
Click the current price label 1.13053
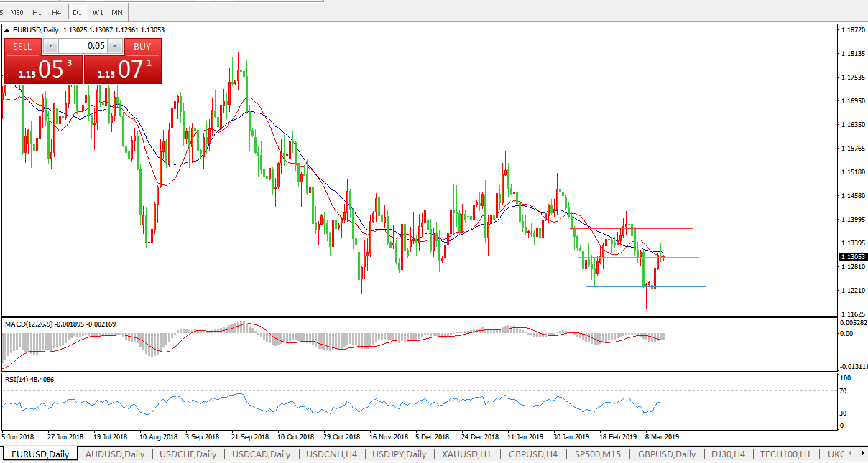(852, 256)
